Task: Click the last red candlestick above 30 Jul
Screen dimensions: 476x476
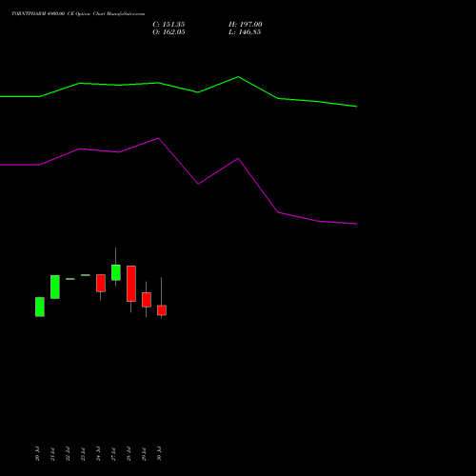Action: (162, 310)
